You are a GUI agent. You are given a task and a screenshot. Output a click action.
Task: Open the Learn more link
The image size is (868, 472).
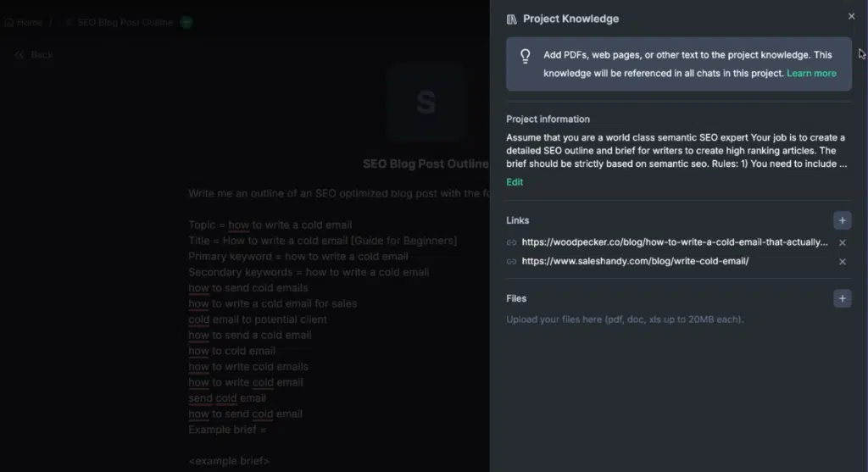point(811,73)
